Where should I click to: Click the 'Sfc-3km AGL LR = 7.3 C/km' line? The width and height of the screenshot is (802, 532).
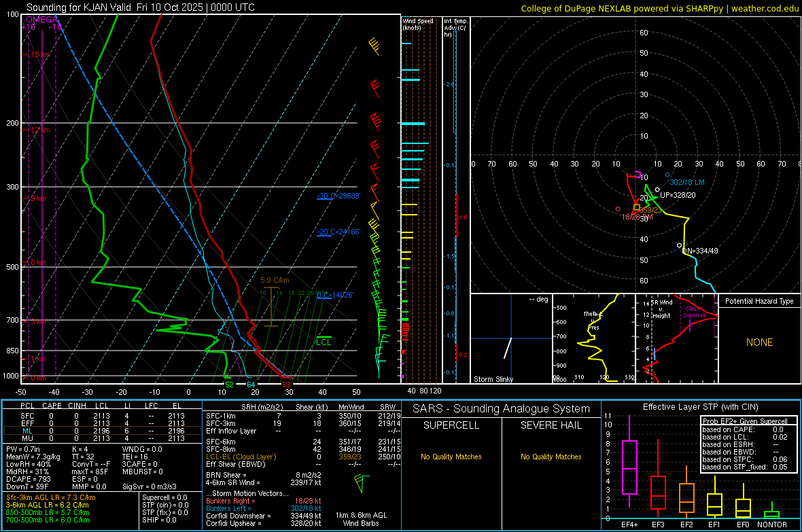point(51,497)
